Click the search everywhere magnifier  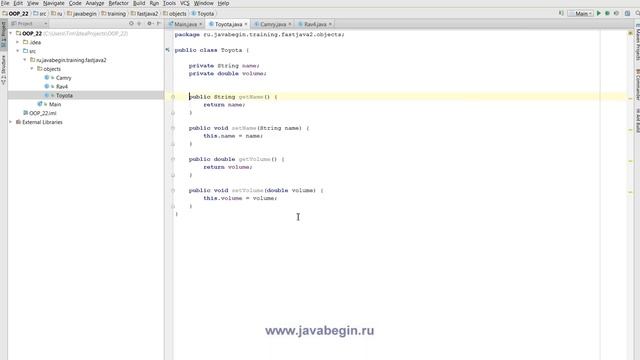637,13
